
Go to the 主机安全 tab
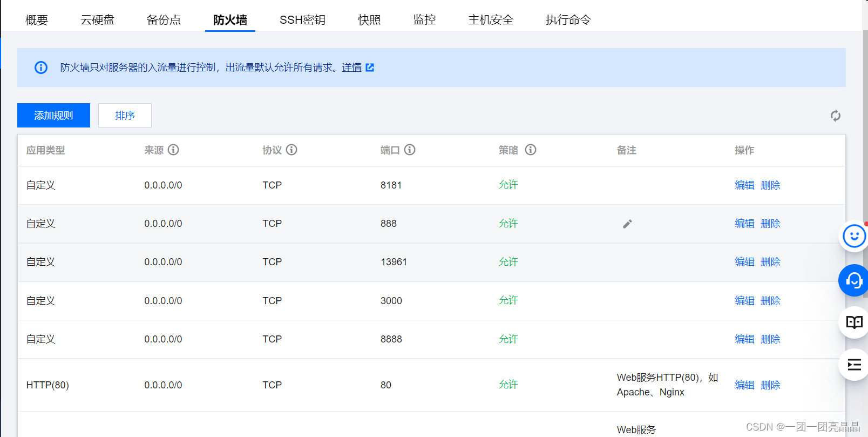tap(491, 20)
